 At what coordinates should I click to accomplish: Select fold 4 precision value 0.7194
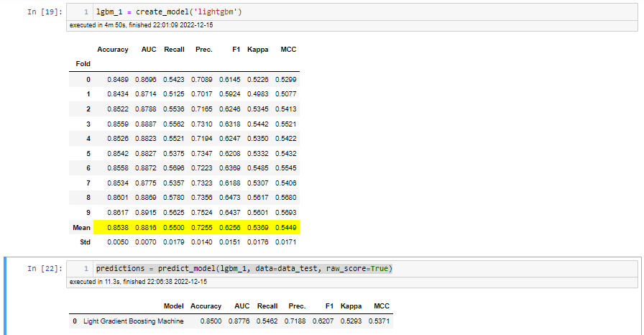click(202, 138)
